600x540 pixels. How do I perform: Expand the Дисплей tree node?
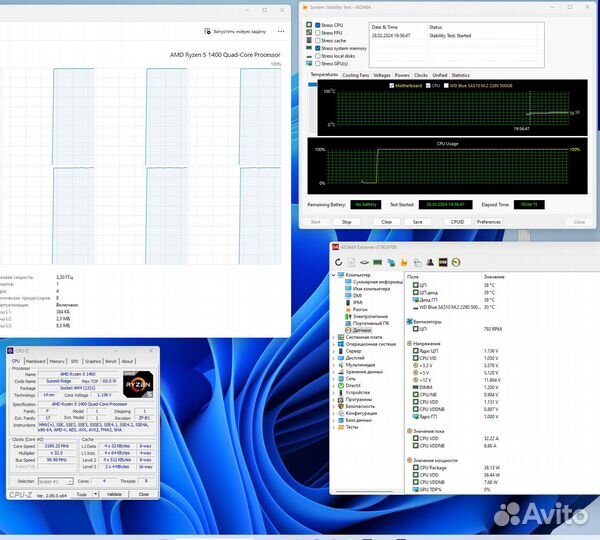(333, 358)
